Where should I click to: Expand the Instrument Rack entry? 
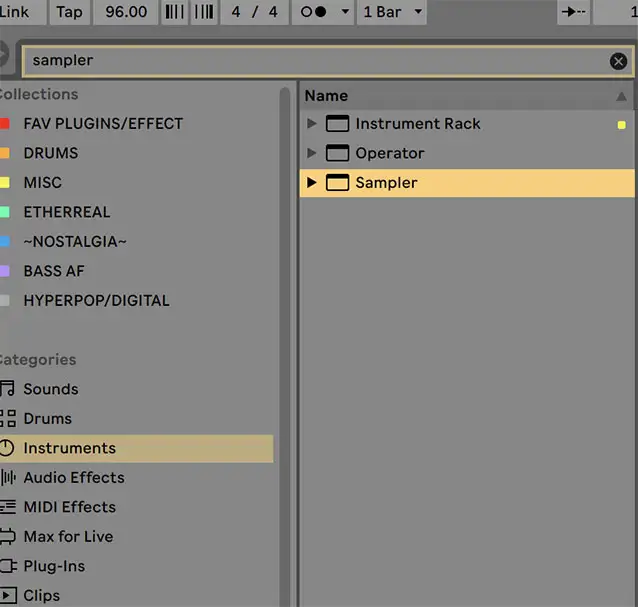click(312, 124)
